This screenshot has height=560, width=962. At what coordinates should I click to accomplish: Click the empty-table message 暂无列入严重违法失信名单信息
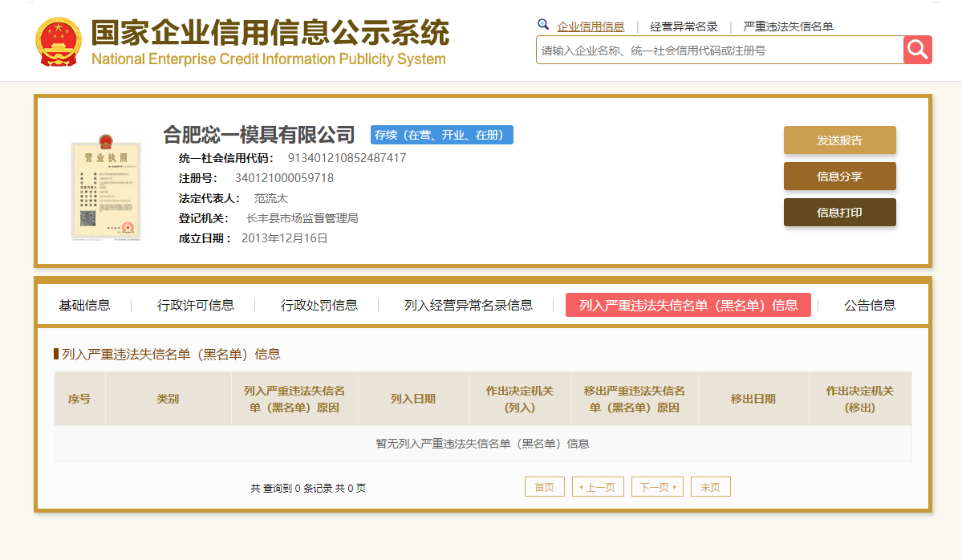[x=482, y=444]
